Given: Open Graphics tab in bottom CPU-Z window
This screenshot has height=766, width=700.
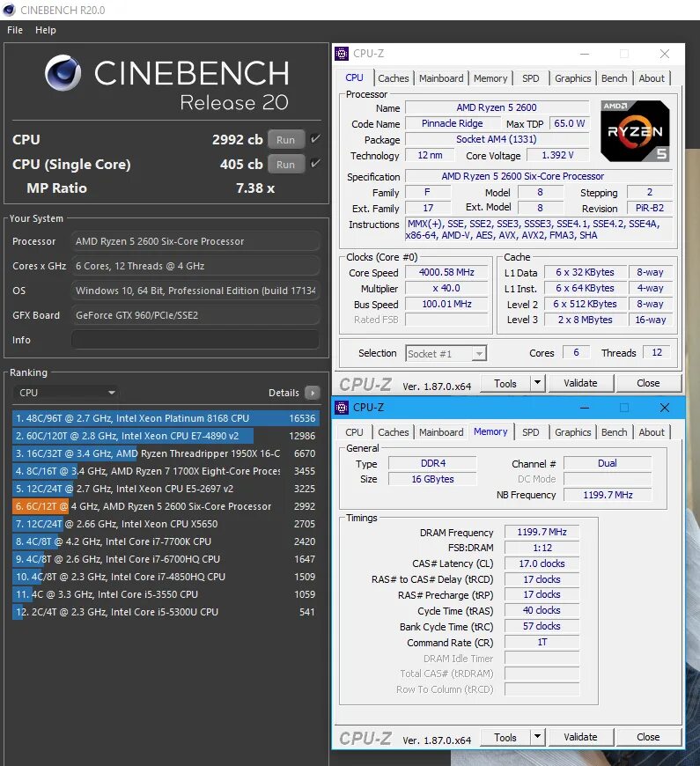Looking at the screenshot, I should click(572, 432).
